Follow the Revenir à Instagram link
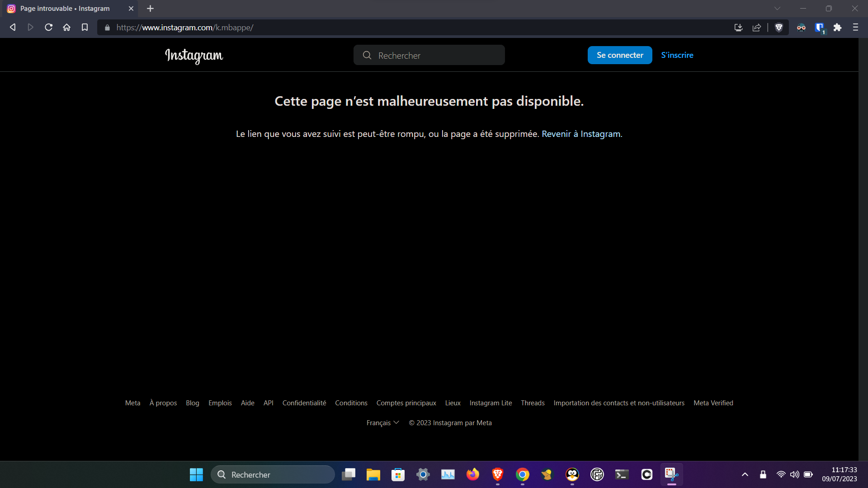The width and height of the screenshot is (868, 488). (581, 134)
